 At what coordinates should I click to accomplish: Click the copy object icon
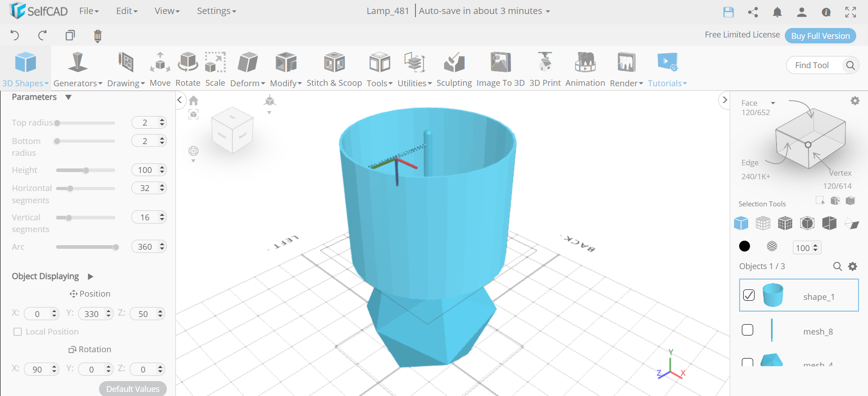point(70,35)
